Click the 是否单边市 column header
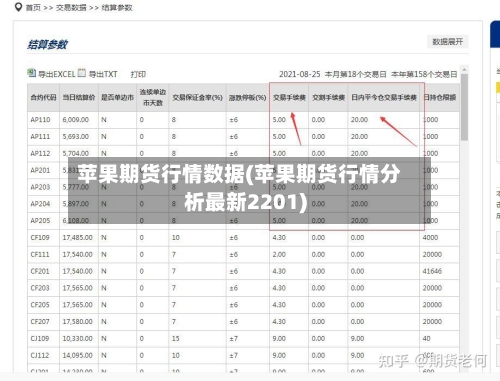500x381 pixels. [117, 97]
